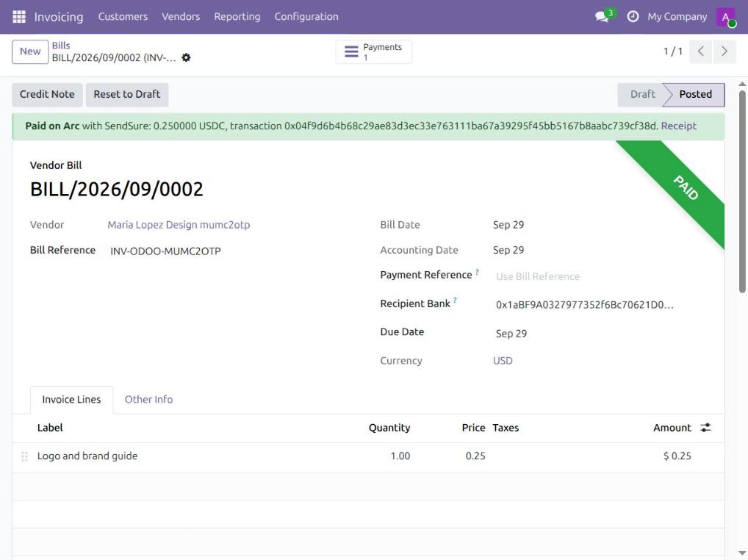Go to the previous record arrow
The height and width of the screenshot is (560, 748).
coord(701,51)
